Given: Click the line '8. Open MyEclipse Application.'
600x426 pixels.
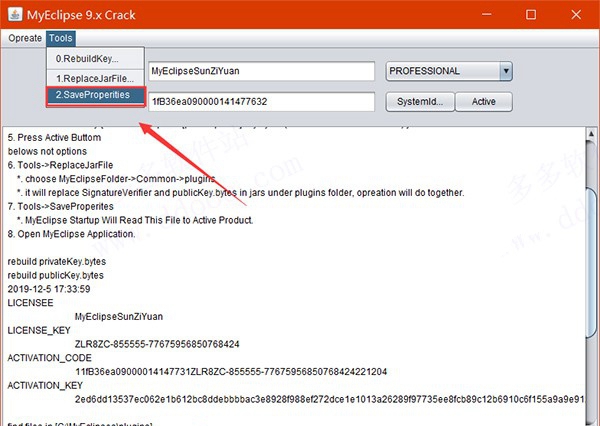Looking at the screenshot, I should [x=71, y=234].
